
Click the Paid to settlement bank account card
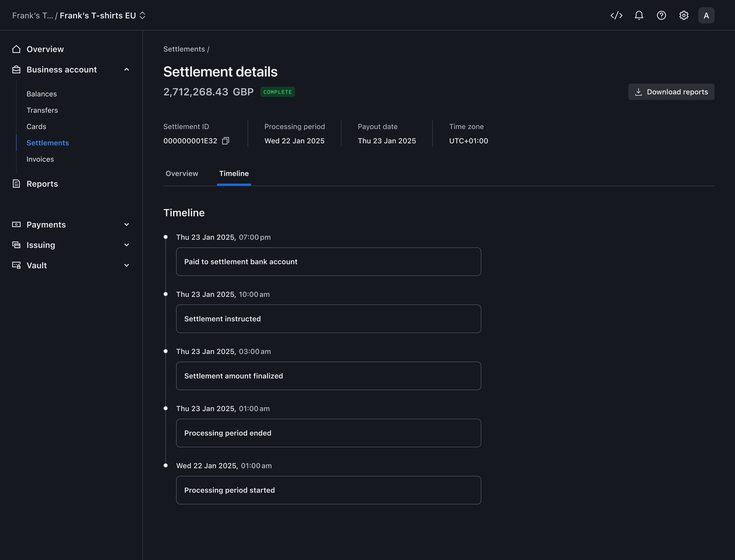(329, 262)
